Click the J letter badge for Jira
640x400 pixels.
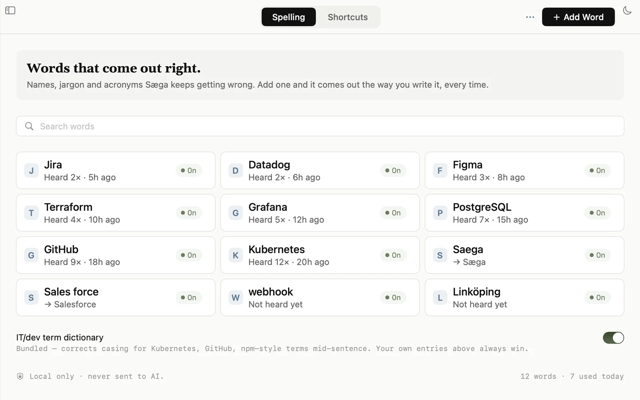[31, 171]
